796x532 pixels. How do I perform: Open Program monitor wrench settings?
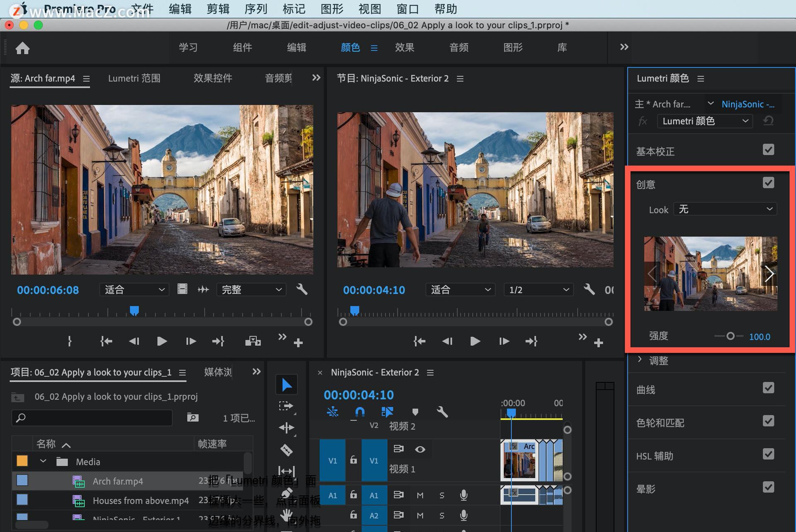(x=589, y=289)
